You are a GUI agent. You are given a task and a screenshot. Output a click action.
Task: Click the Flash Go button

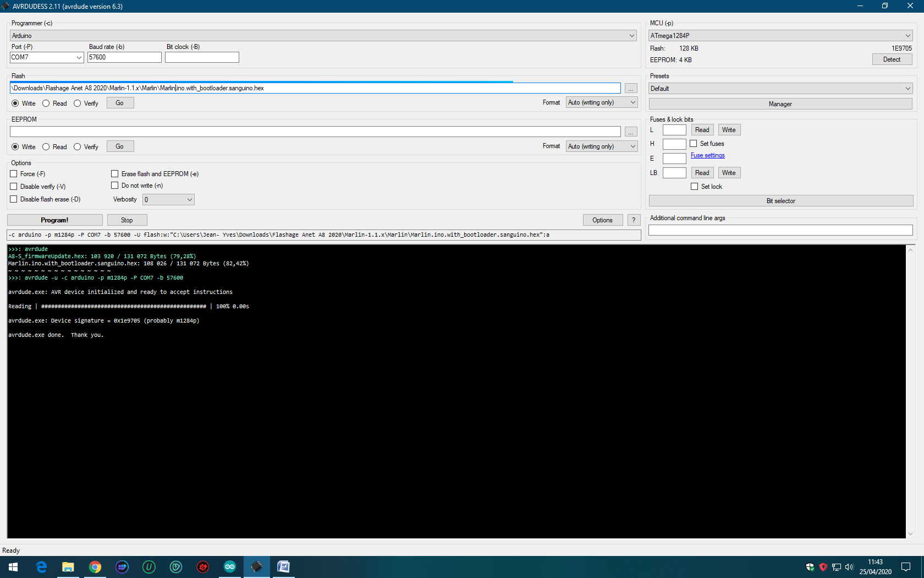[x=120, y=103]
